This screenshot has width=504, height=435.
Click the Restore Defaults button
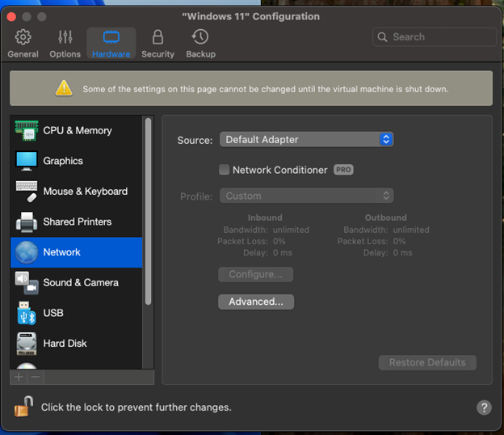point(427,362)
